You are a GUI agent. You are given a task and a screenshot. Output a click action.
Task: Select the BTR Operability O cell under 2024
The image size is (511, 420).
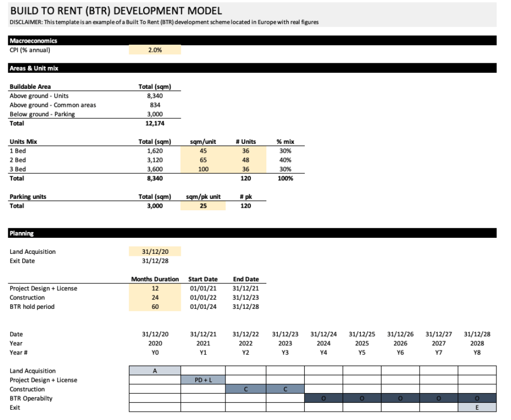[323, 398]
